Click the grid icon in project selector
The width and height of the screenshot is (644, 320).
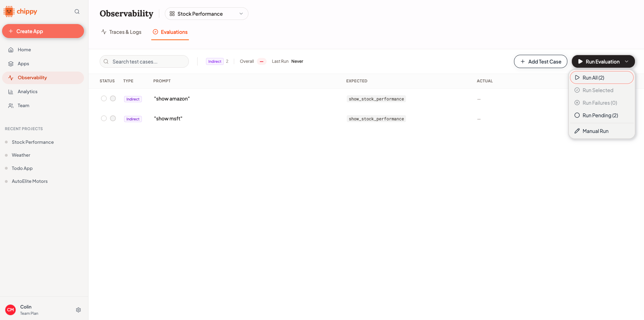pyautogui.click(x=172, y=14)
